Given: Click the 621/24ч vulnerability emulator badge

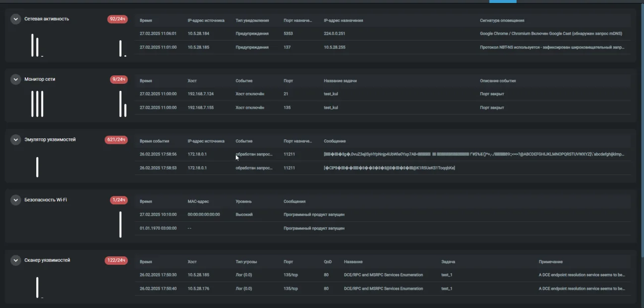Looking at the screenshot, I should (x=116, y=140).
